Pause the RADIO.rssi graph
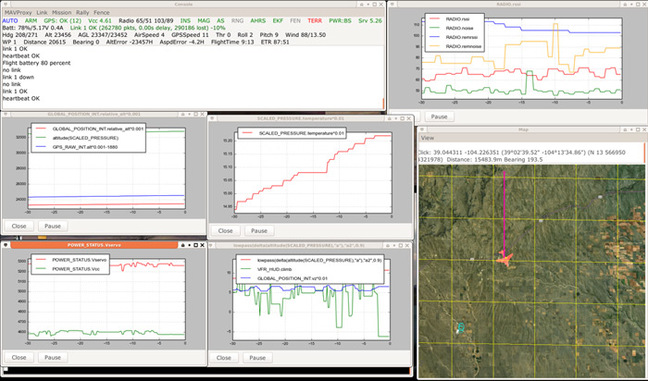 [439, 117]
